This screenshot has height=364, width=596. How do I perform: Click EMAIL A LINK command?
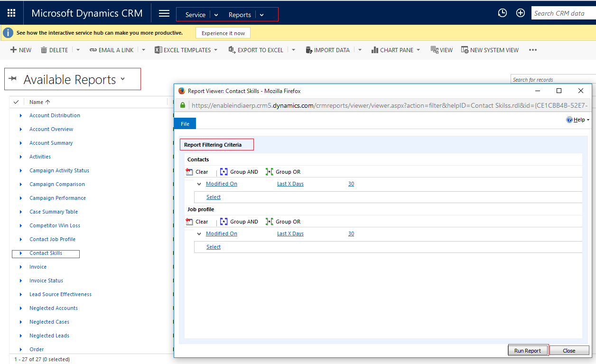click(112, 50)
